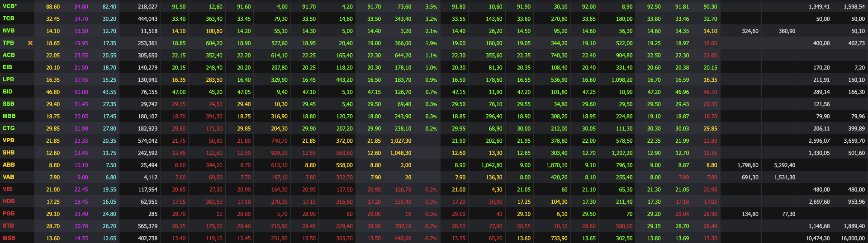Click ABB value 5,292,40
The image size is (868, 243).
[x=784, y=165]
